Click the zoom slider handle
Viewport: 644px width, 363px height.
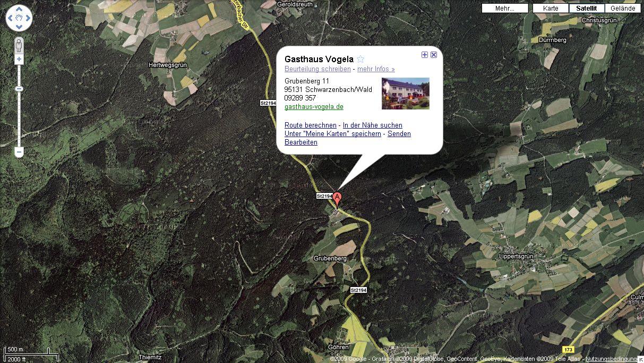click(19, 88)
